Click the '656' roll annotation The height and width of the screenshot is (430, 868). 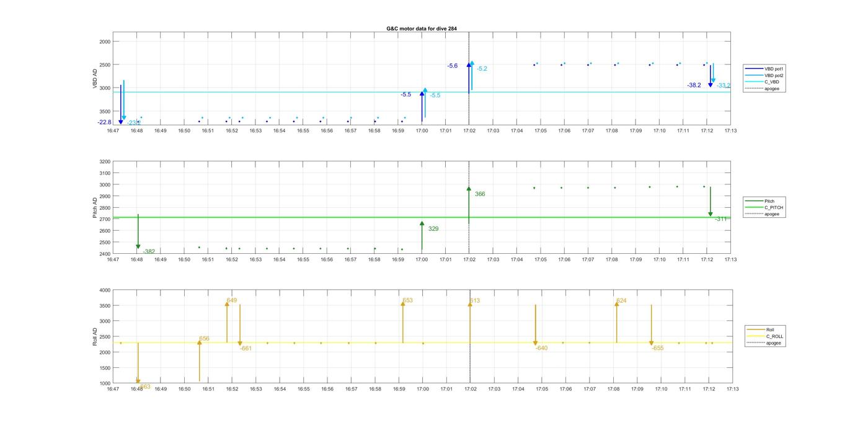click(204, 339)
